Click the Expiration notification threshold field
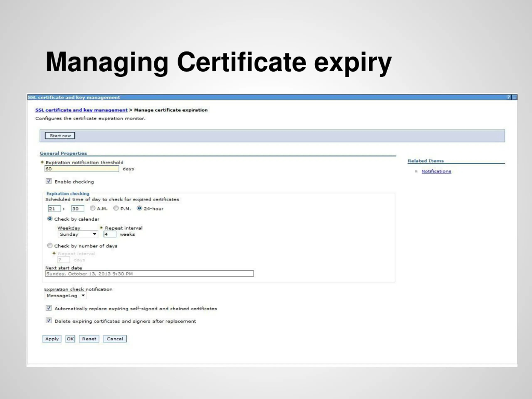The image size is (532, 399). coord(82,169)
